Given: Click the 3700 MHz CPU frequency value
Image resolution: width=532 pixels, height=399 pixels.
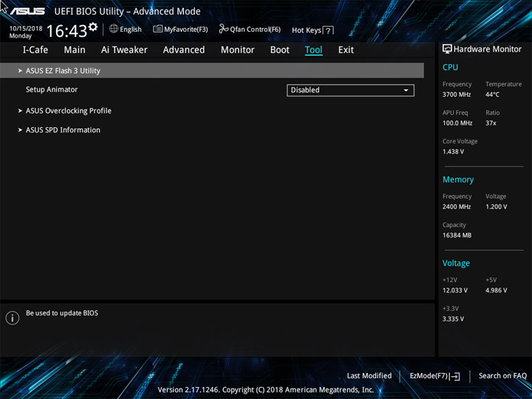Looking at the screenshot, I should 457,95.
